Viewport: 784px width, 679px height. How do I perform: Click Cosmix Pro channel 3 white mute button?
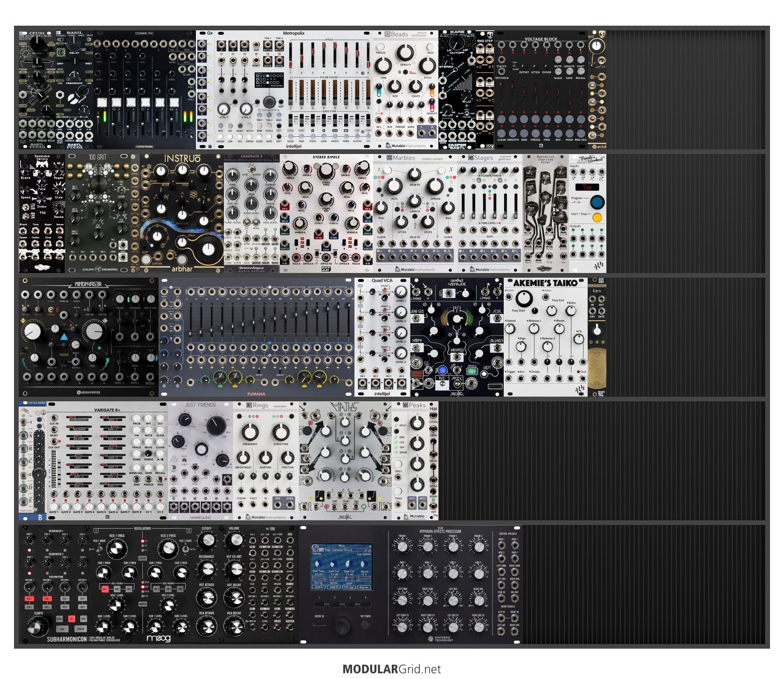coord(131,103)
